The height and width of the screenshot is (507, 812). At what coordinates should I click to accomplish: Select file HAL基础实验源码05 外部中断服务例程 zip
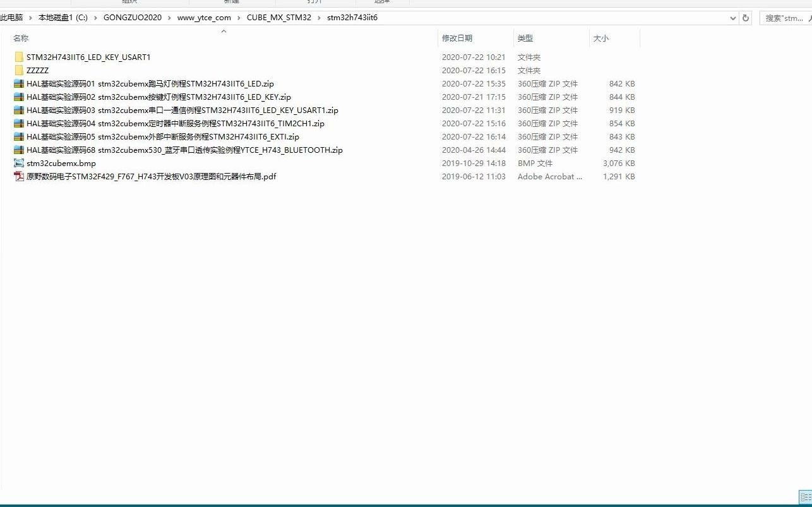(163, 137)
